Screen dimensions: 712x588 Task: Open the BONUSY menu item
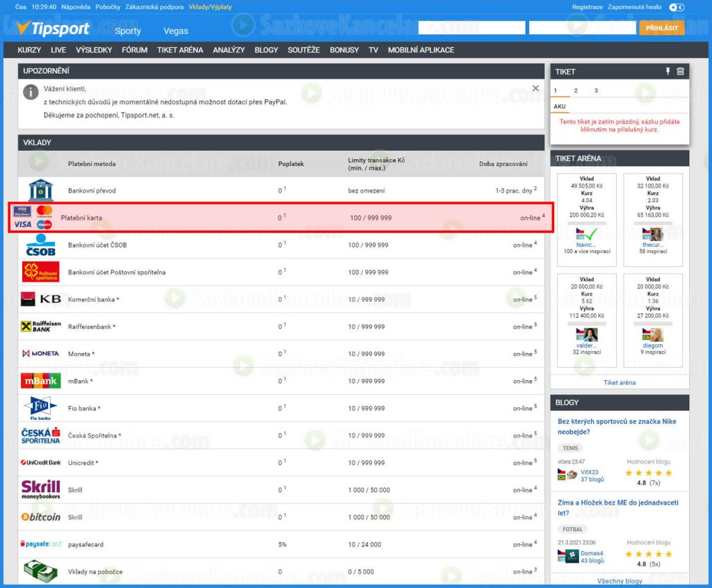(x=344, y=50)
